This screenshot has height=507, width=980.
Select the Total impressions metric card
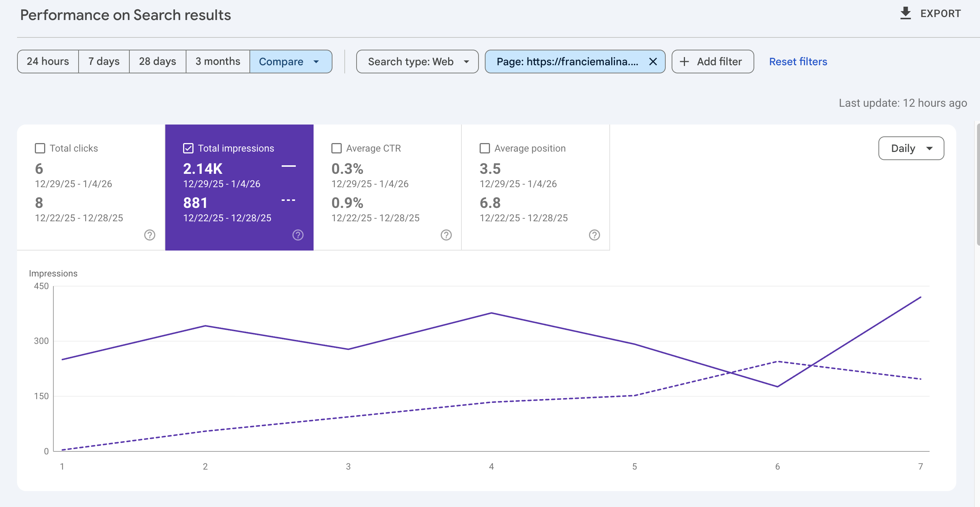point(239,187)
